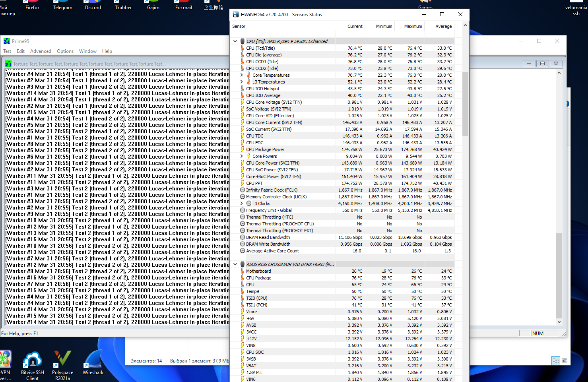
Task: Click the Maximum column header
Action: tap(410, 26)
